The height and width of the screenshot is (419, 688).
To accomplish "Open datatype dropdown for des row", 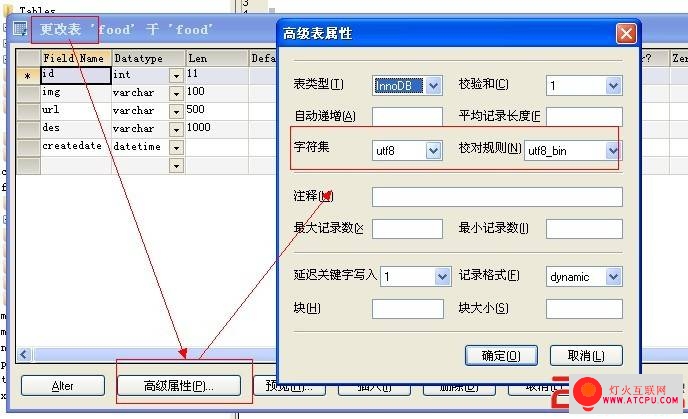I will click(176, 129).
